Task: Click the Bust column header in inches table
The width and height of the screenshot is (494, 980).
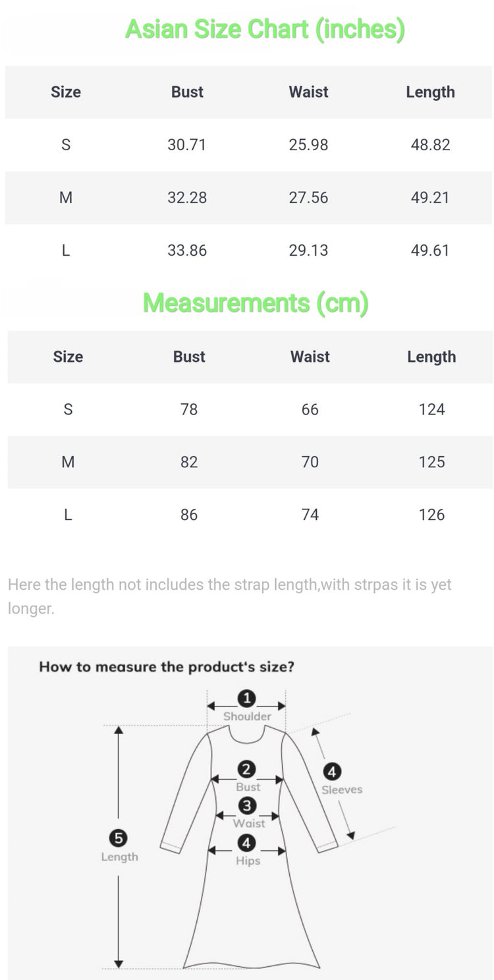Action: pyautogui.click(x=187, y=92)
